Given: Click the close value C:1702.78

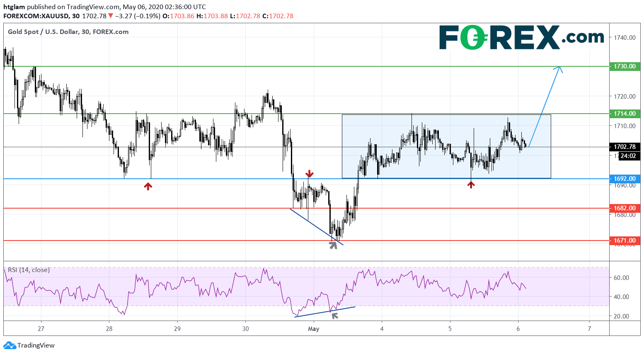Looking at the screenshot, I should tap(278, 16).
